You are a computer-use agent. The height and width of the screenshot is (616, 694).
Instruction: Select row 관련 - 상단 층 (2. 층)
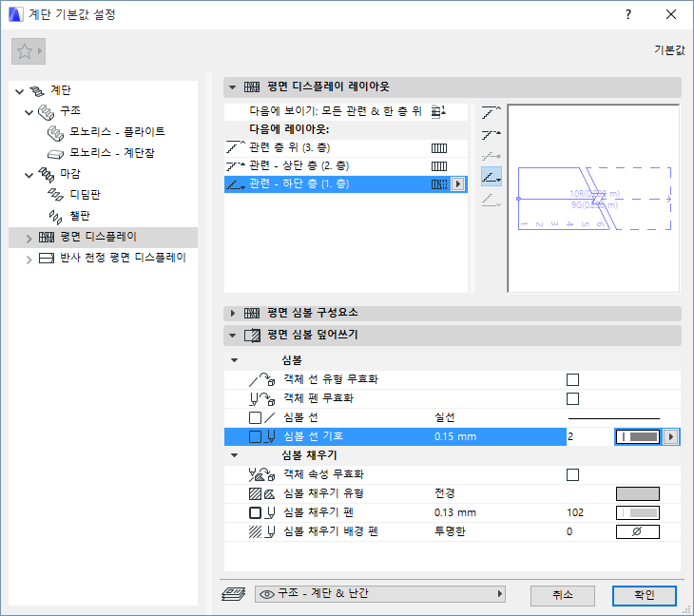click(346, 166)
